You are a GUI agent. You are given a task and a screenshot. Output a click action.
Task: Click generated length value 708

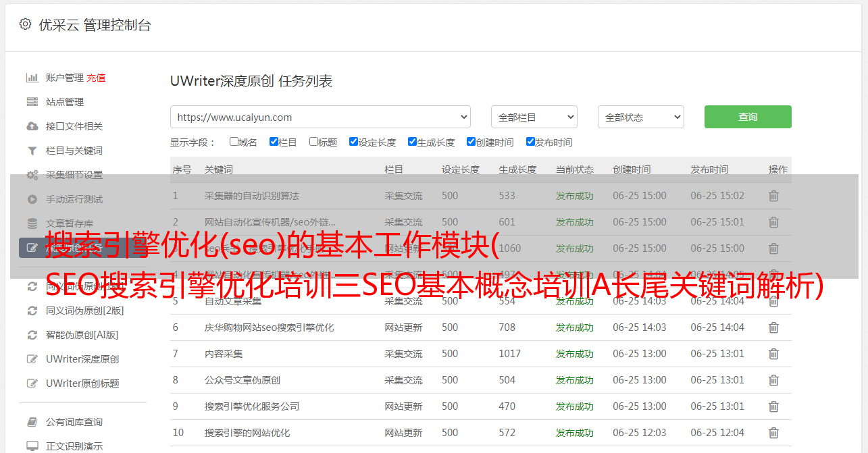pyautogui.click(x=507, y=327)
